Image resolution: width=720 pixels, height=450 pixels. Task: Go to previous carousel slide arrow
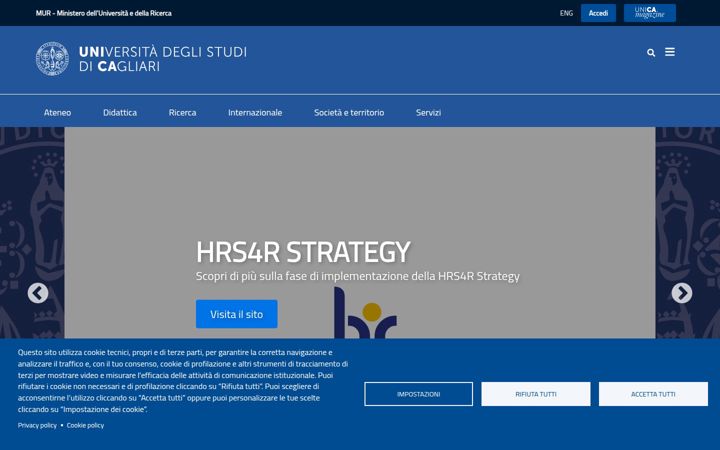tap(38, 293)
